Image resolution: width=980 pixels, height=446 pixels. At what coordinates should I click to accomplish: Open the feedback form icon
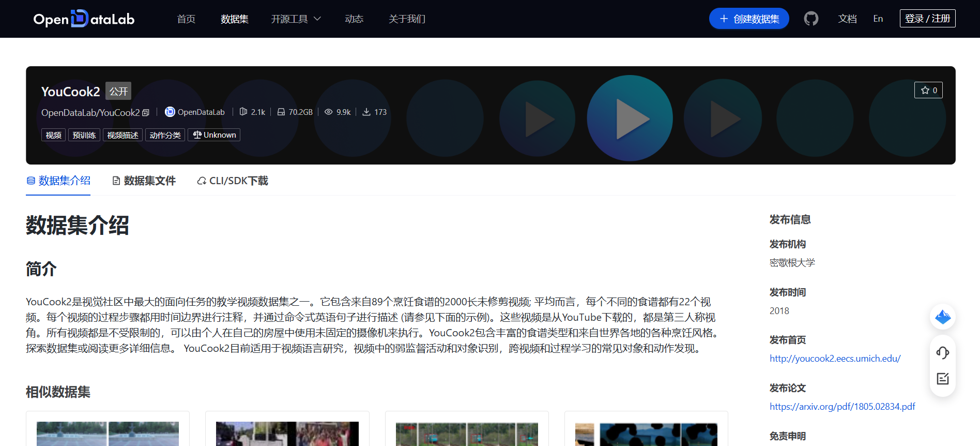pos(942,379)
